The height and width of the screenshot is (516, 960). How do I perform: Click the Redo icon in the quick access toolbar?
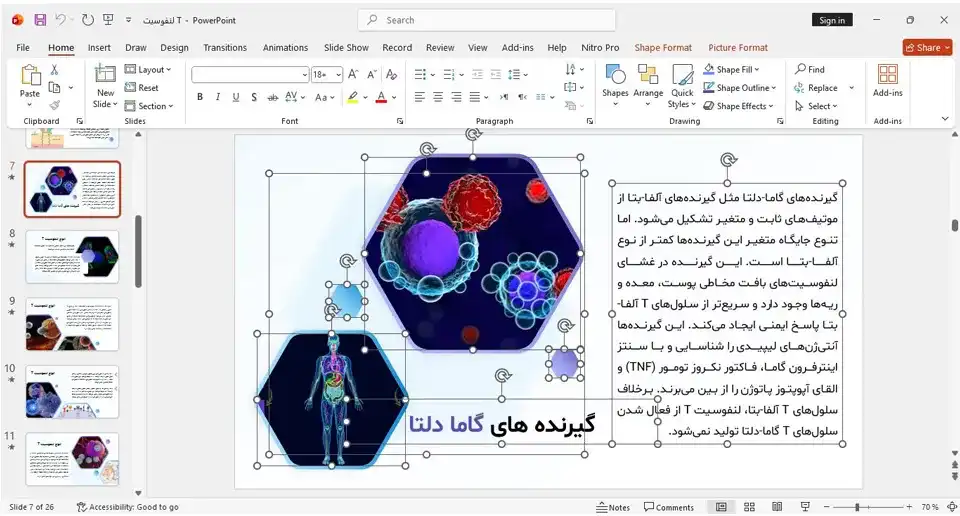click(x=88, y=20)
